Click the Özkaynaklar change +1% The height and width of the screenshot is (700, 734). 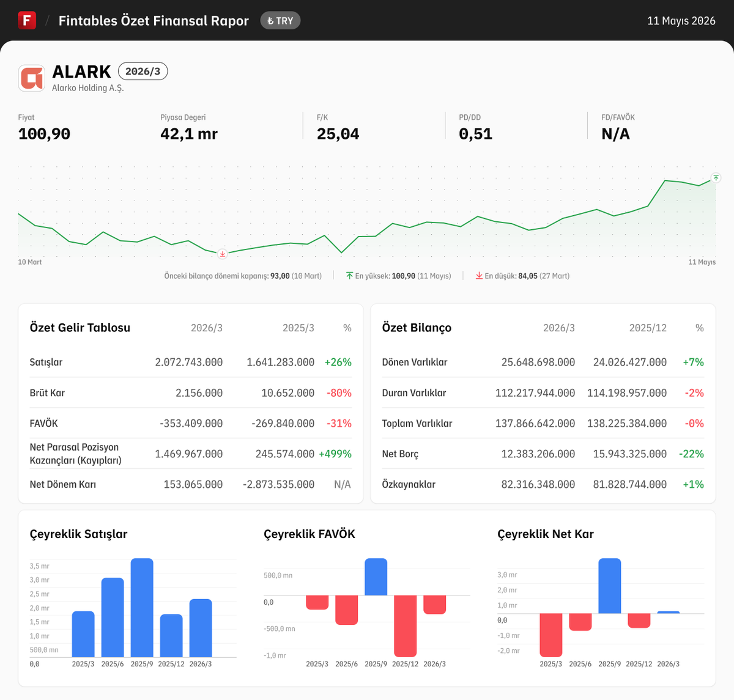pos(694,484)
